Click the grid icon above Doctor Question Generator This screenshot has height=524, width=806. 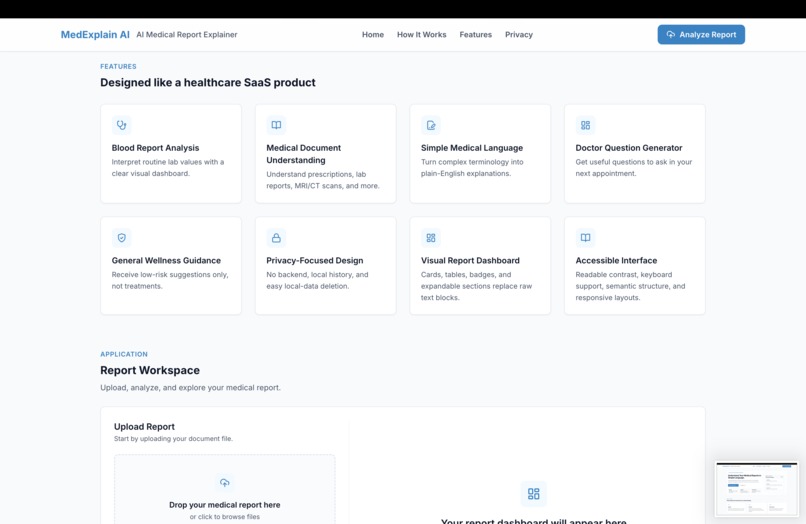(x=585, y=125)
